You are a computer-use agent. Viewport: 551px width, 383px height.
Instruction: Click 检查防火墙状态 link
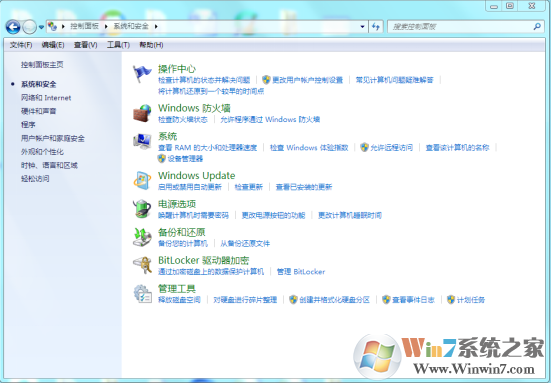tap(183, 119)
